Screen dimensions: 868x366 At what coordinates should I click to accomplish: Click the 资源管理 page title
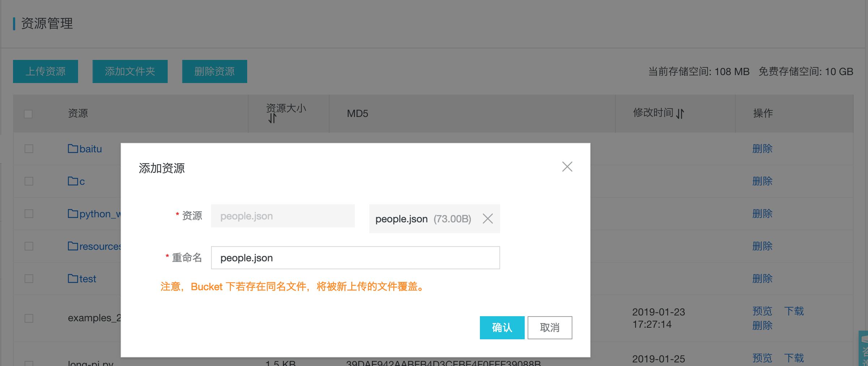(x=47, y=23)
